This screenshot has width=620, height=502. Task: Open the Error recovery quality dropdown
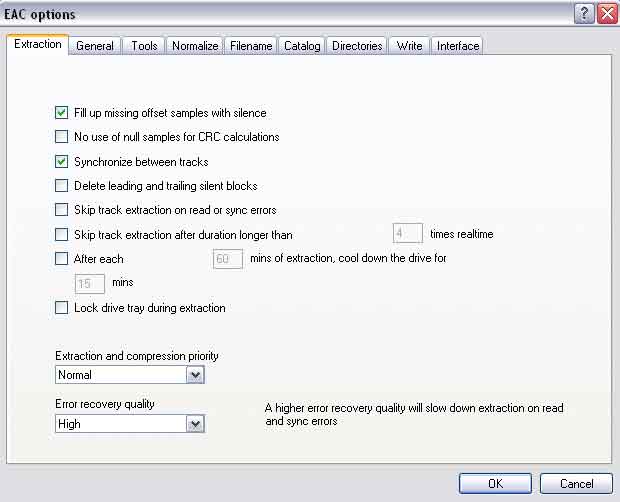130,424
